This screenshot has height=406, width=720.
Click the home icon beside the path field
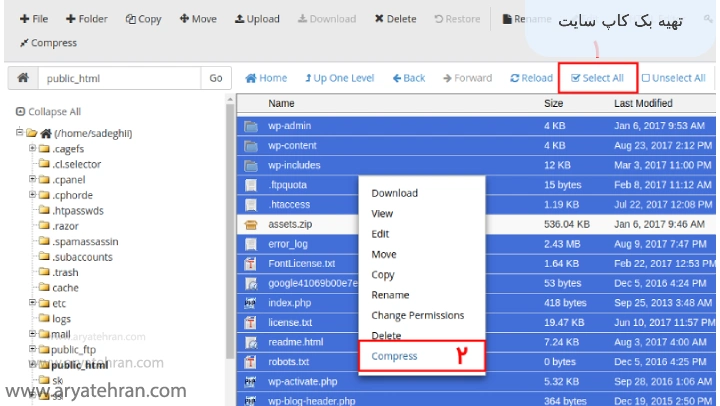22,78
